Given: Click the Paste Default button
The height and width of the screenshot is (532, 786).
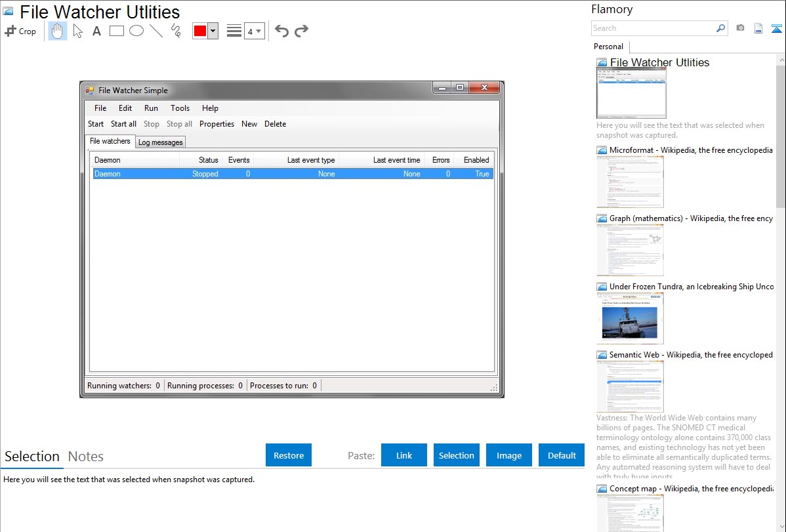Looking at the screenshot, I should [x=562, y=455].
